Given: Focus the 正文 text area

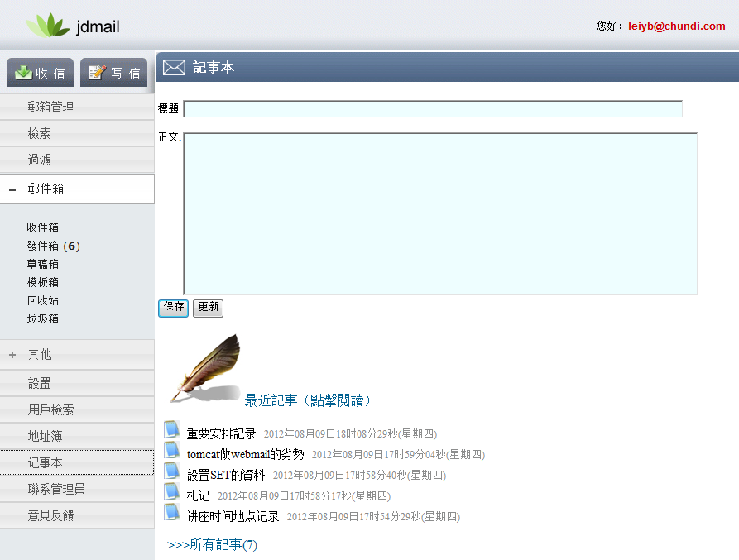Looking at the screenshot, I should point(440,214).
